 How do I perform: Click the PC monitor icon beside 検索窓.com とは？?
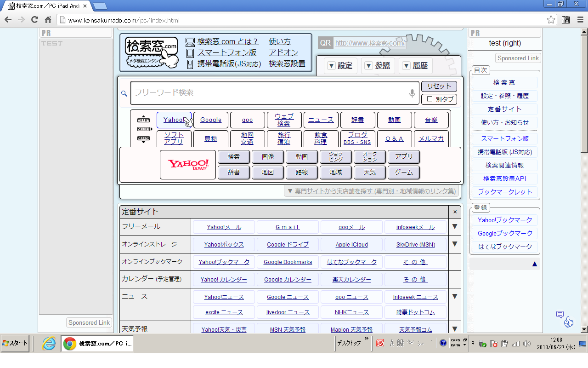coord(190,42)
